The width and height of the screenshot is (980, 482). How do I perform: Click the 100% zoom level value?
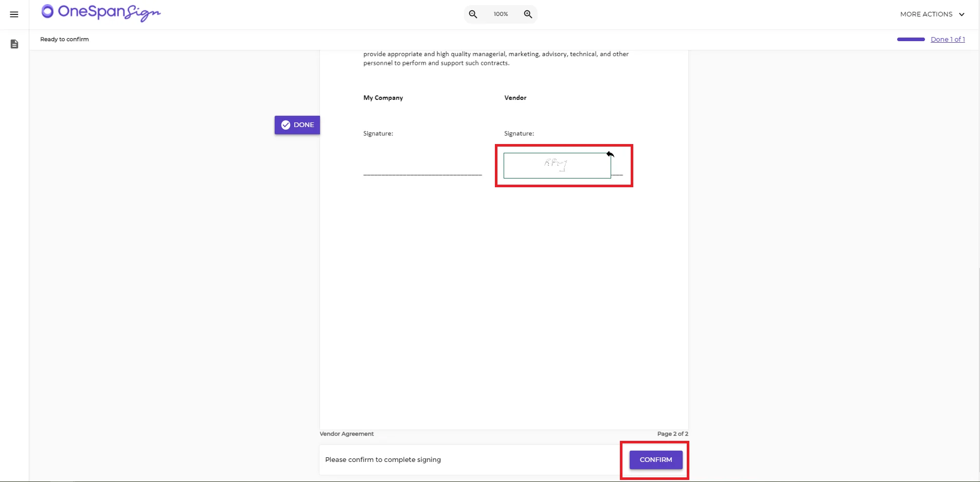pyautogui.click(x=501, y=14)
